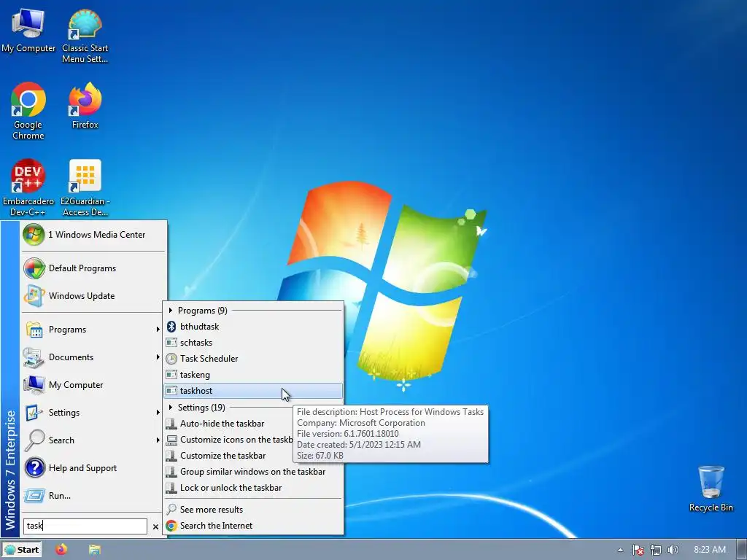747x560 pixels.
Task: Click the Settings submenu arrow in the start menu
Action: coord(158,413)
